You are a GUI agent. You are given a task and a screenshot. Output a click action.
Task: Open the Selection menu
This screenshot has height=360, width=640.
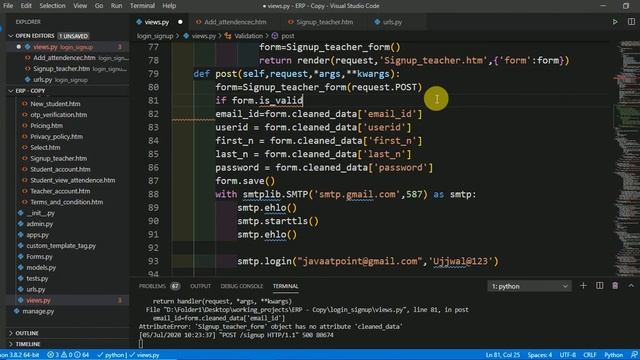(x=52, y=6)
